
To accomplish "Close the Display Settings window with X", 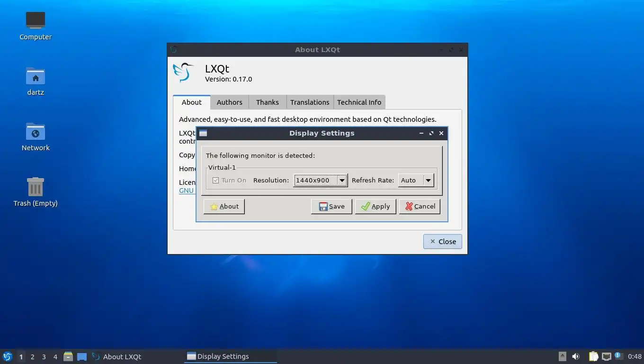I will (441, 133).
